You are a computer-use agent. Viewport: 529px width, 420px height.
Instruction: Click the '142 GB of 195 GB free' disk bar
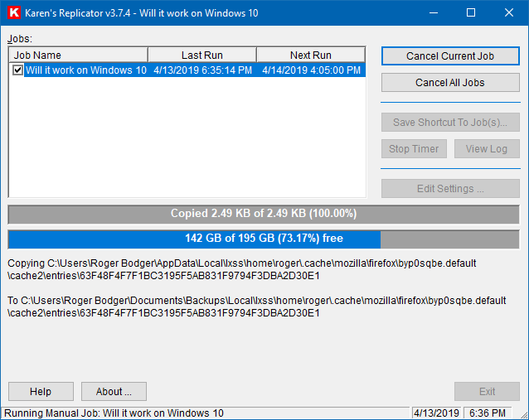[264, 239]
